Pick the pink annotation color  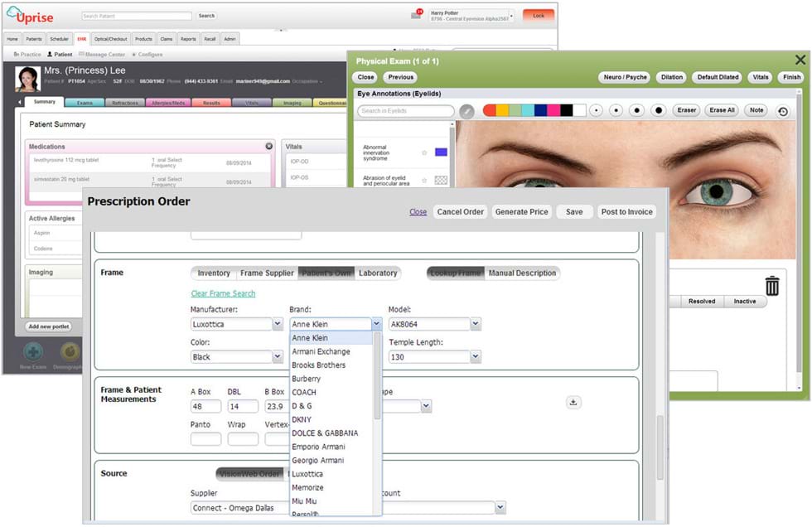pyautogui.click(x=553, y=110)
